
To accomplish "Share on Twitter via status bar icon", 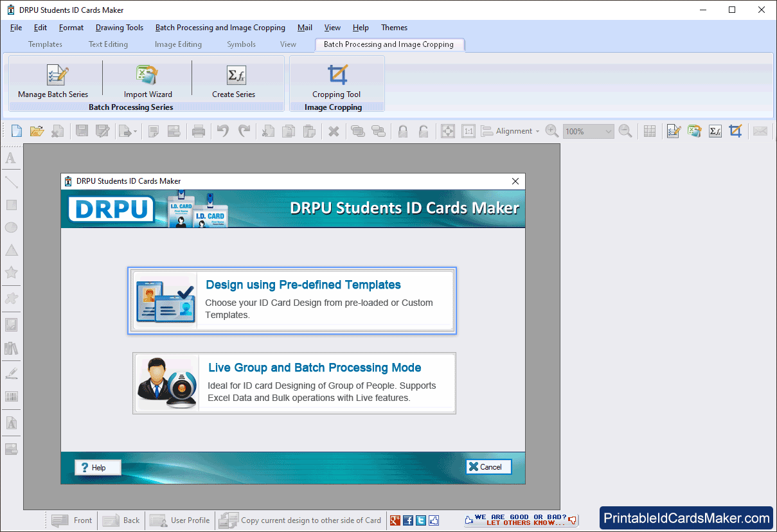I will [x=421, y=520].
